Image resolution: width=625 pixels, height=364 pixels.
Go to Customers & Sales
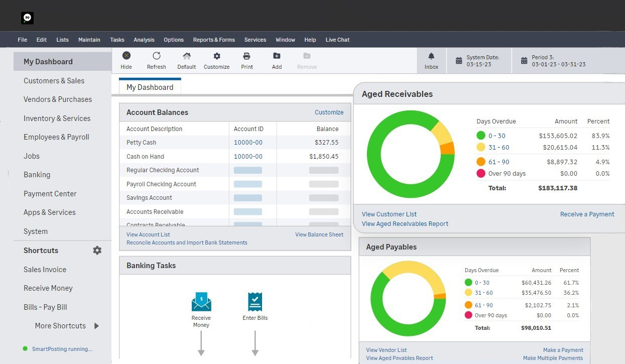click(x=54, y=80)
